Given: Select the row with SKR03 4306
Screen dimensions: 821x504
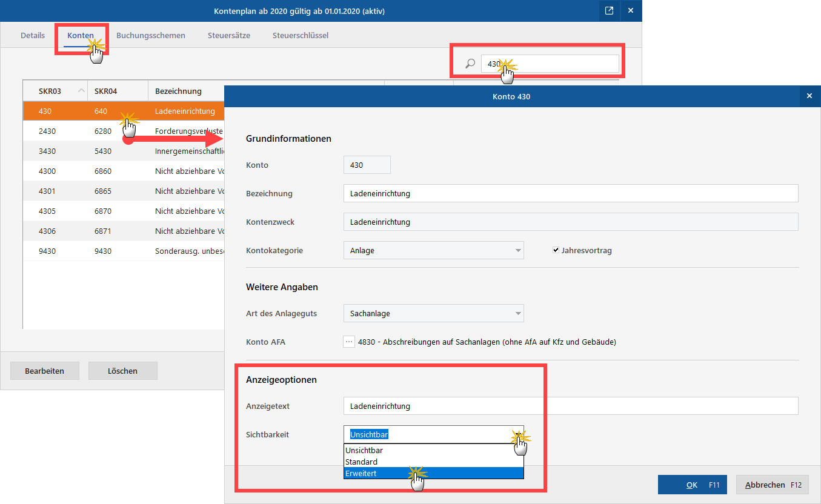Looking at the screenshot, I should [124, 231].
